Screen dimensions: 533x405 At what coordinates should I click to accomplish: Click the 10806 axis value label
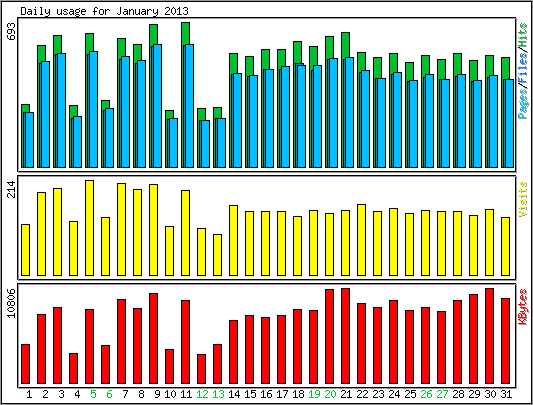pyautogui.click(x=12, y=303)
